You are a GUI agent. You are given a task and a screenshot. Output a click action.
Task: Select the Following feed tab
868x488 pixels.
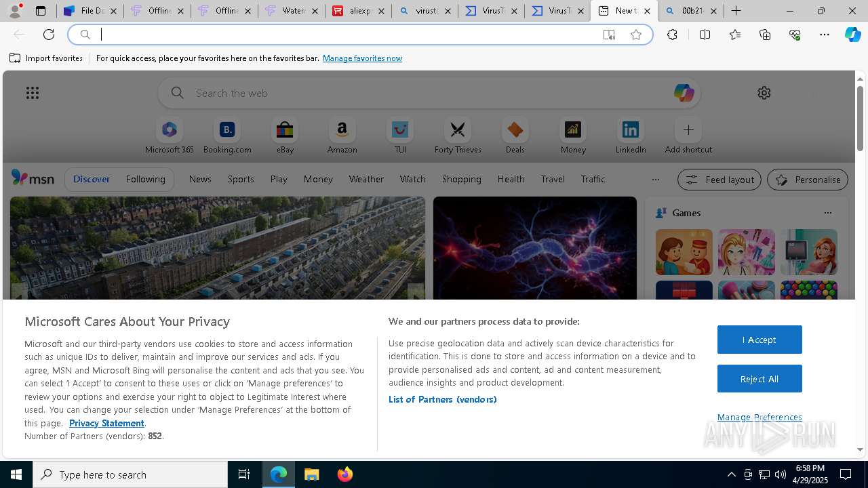pos(145,179)
